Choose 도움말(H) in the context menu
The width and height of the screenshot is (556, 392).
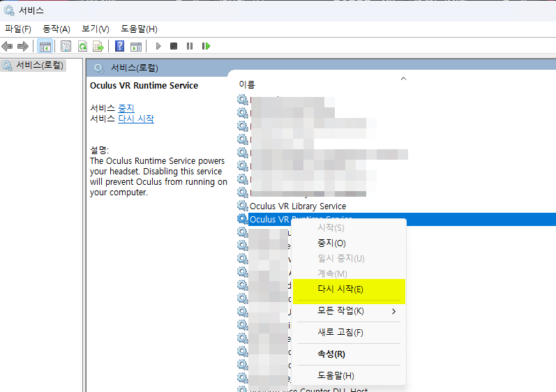pos(349,376)
